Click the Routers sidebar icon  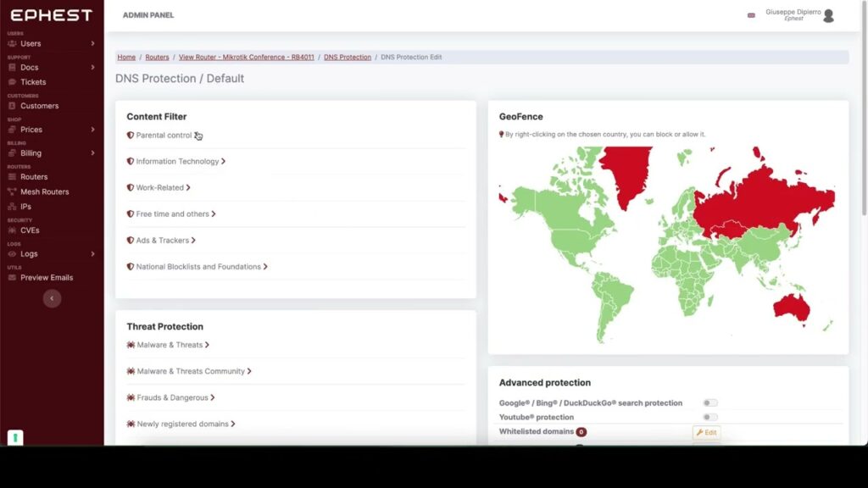pos(12,177)
